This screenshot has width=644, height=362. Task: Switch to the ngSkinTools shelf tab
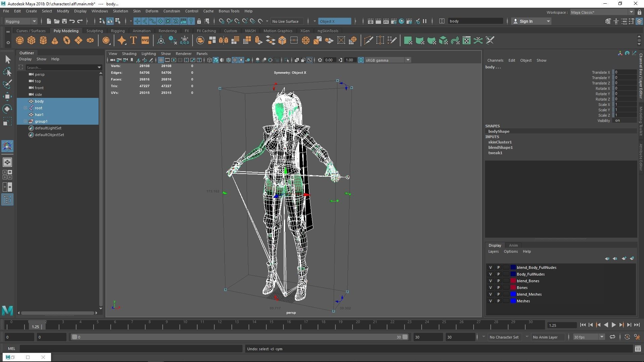click(x=328, y=31)
